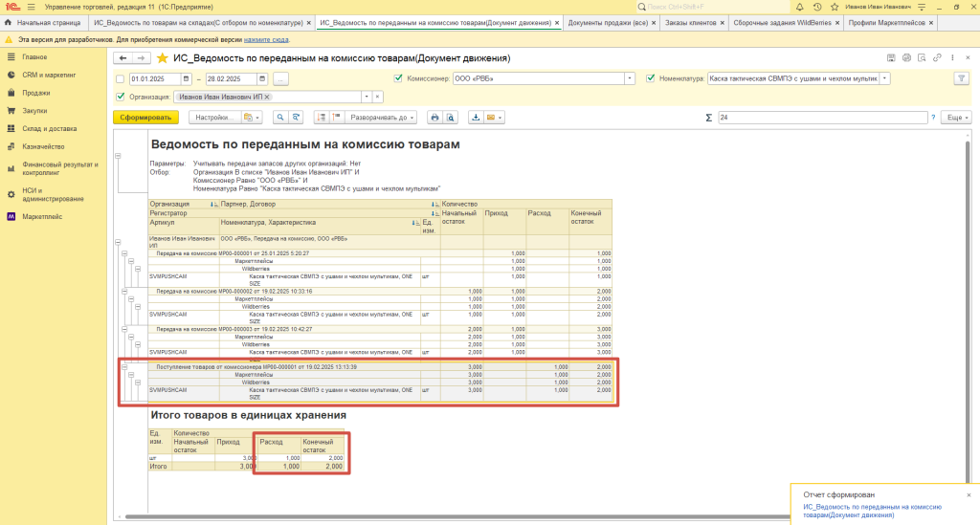Open history clock icon in title bar
The image size is (980, 525).
coord(817,7)
